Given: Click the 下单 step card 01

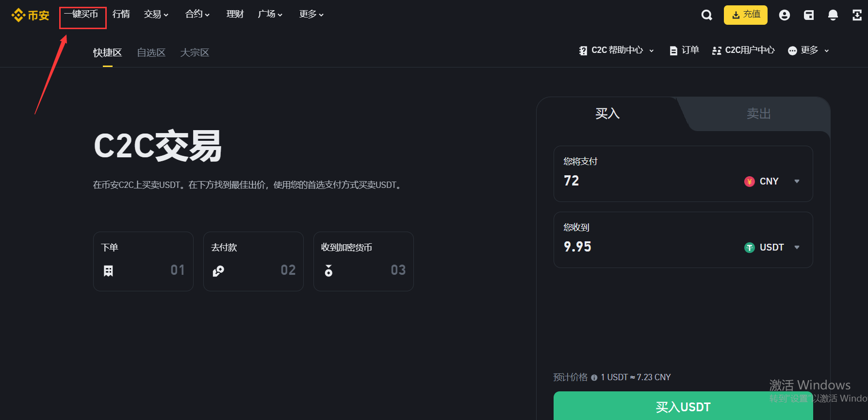Looking at the screenshot, I should pyautogui.click(x=143, y=262).
